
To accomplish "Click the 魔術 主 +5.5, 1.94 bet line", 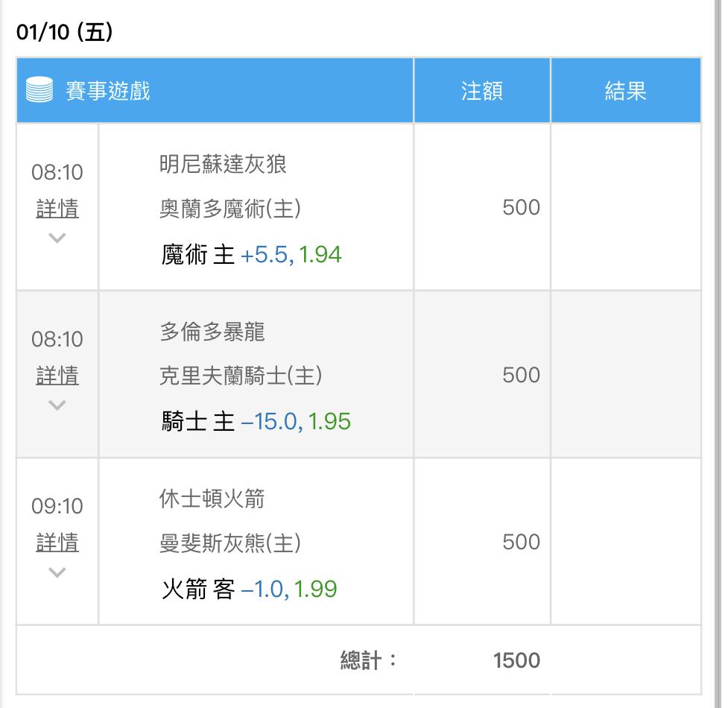I will (x=251, y=254).
